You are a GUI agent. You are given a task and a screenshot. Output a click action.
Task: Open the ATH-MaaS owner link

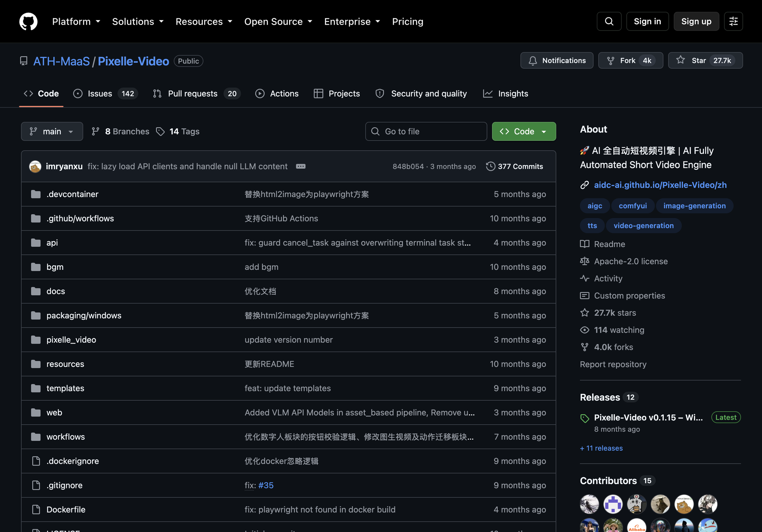coord(62,61)
